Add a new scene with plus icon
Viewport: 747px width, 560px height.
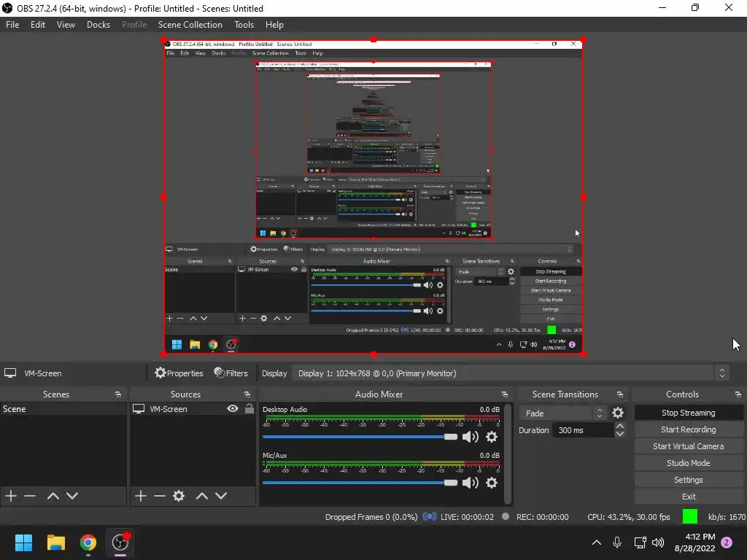[11, 496]
